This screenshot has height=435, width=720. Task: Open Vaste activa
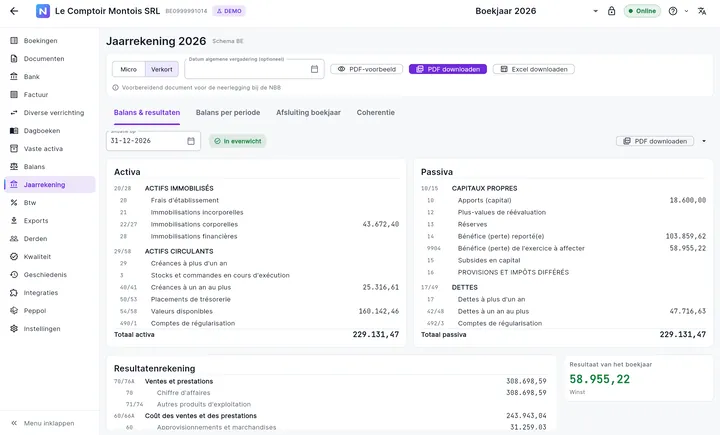tap(50, 148)
